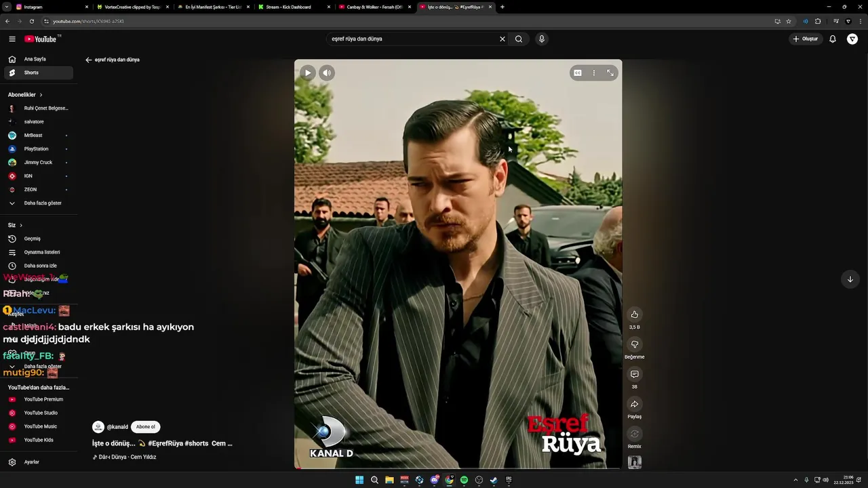Enter fullscreen on the Short
The image size is (868, 488).
(610, 73)
